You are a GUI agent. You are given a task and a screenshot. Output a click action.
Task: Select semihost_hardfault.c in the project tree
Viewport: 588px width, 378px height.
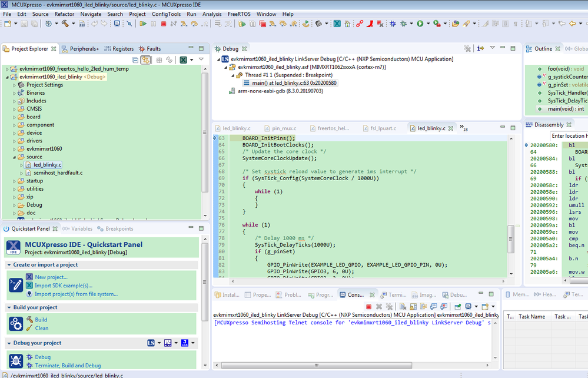click(x=58, y=173)
